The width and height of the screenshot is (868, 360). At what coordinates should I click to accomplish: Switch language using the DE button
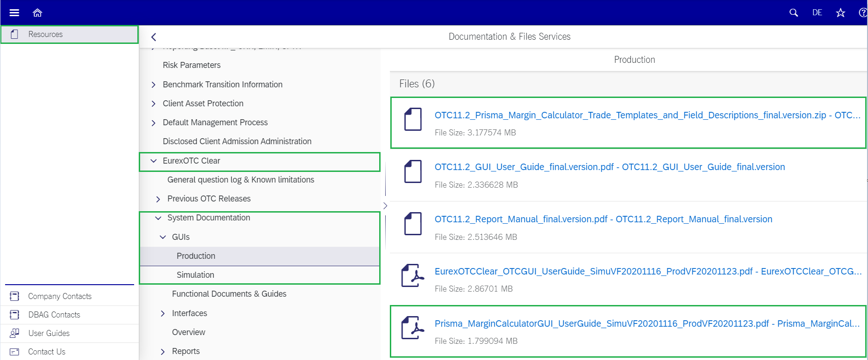817,12
